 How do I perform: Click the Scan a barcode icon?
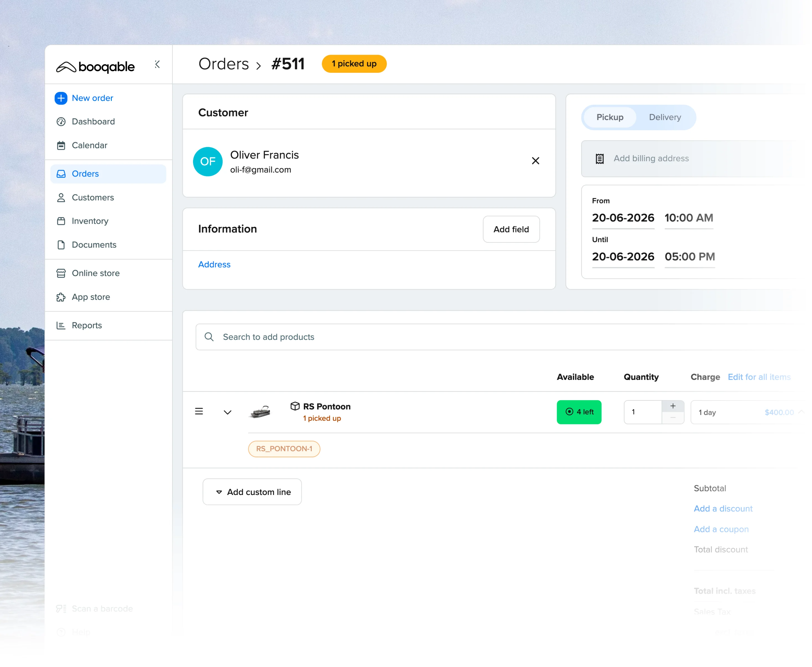click(x=61, y=609)
